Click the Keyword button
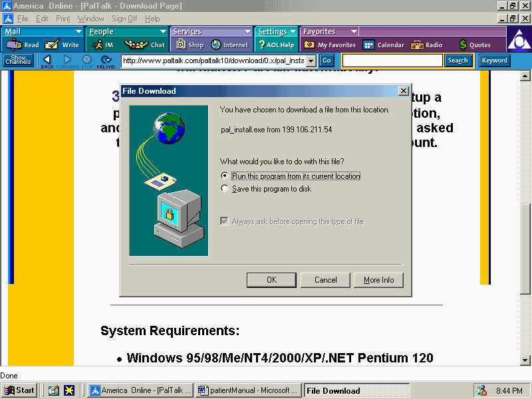This screenshot has height=399, width=532. coord(495,61)
